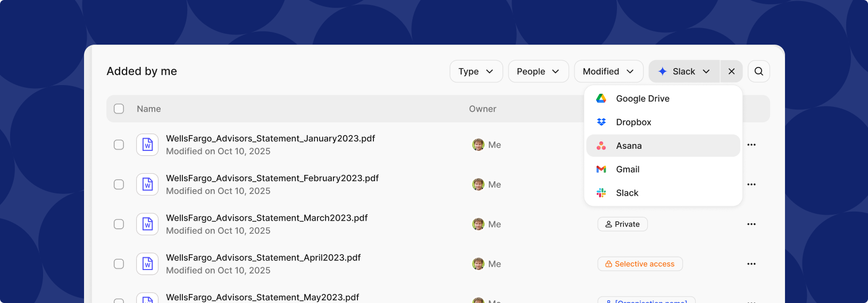Click the owner avatar on February2023 row
Screen dimensions: 868x303
point(478,184)
